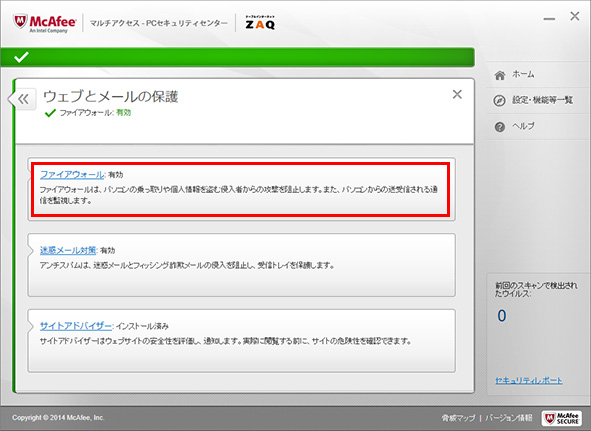Click the ZAQ logo in header

pos(260,23)
